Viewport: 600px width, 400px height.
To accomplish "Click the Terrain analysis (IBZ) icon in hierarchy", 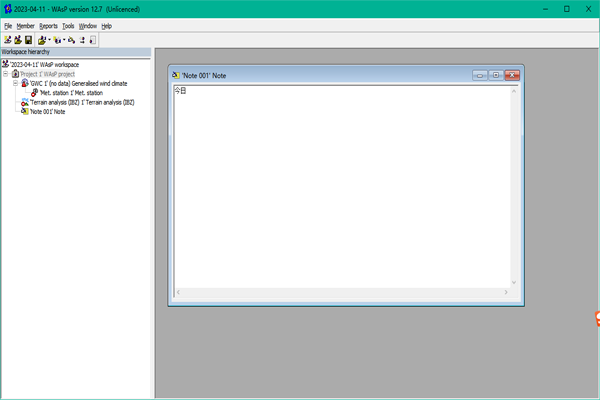I will coord(25,102).
